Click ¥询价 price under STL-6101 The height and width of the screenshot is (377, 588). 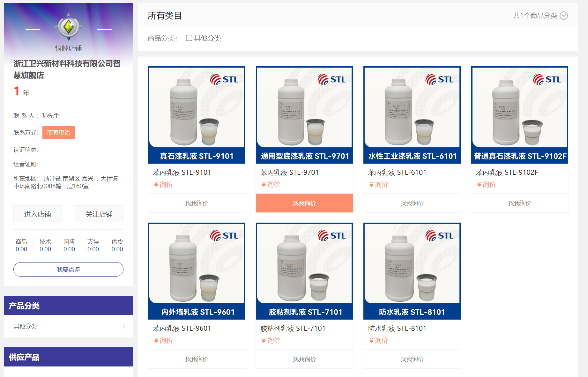(x=378, y=185)
